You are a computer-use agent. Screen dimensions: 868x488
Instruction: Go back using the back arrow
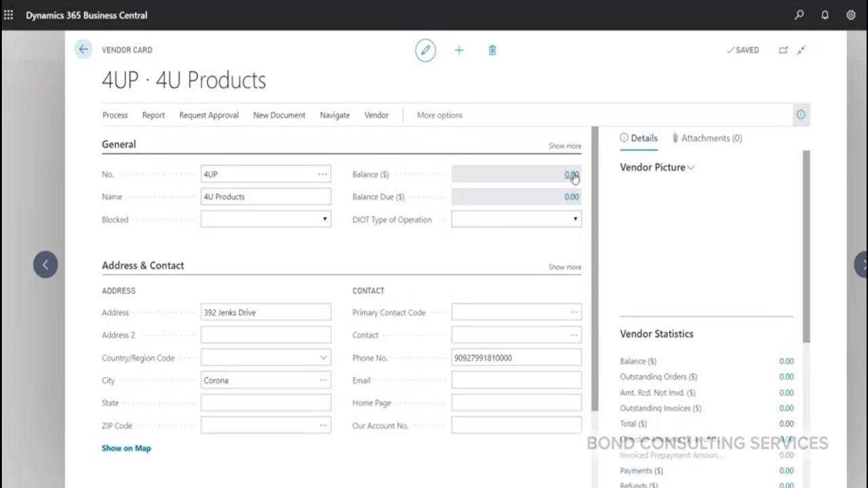(83, 49)
